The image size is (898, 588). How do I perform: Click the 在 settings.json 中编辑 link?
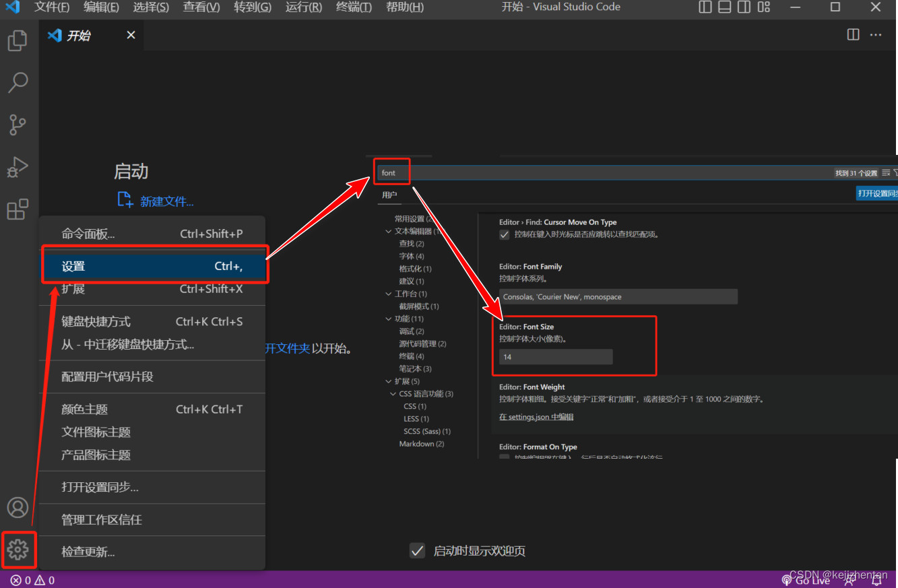point(536,417)
